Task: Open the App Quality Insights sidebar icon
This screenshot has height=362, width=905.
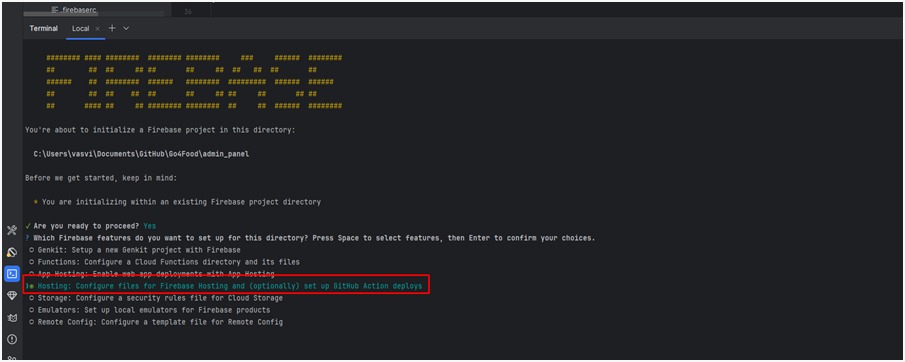Action: [12, 252]
